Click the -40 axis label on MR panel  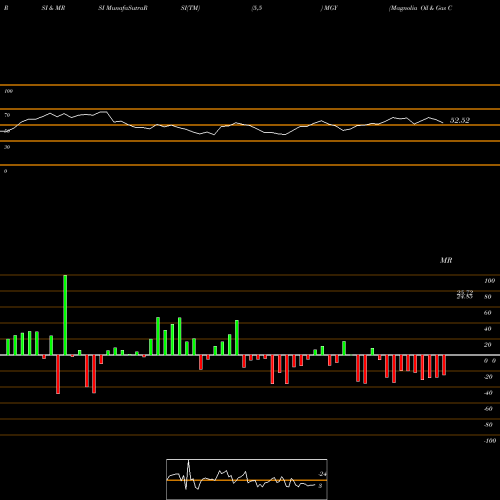coord(488,393)
